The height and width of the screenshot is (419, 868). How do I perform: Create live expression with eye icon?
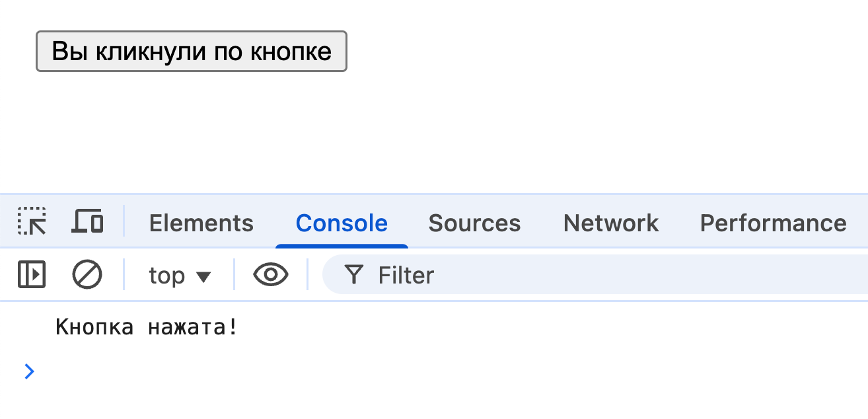(x=271, y=274)
